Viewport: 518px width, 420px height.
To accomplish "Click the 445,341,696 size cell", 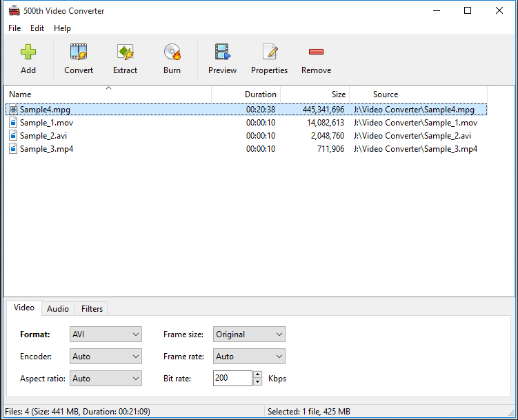I will tap(323, 109).
